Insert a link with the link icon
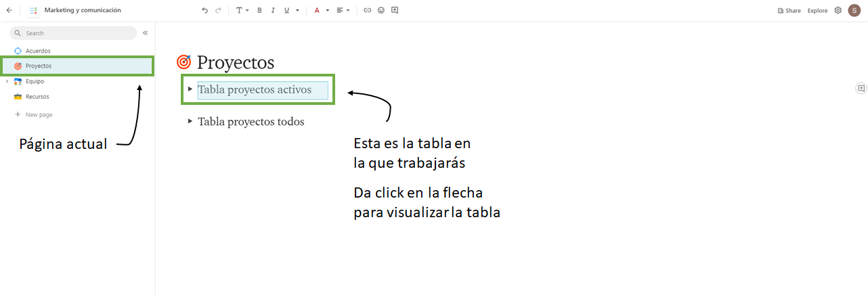 point(368,10)
